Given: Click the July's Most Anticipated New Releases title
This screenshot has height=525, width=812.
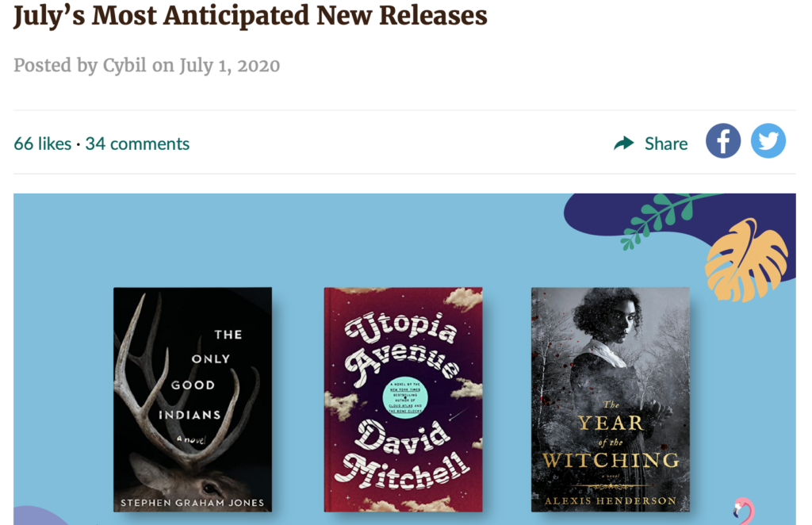Looking at the screenshot, I should pyautogui.click(x=250, y=16).
